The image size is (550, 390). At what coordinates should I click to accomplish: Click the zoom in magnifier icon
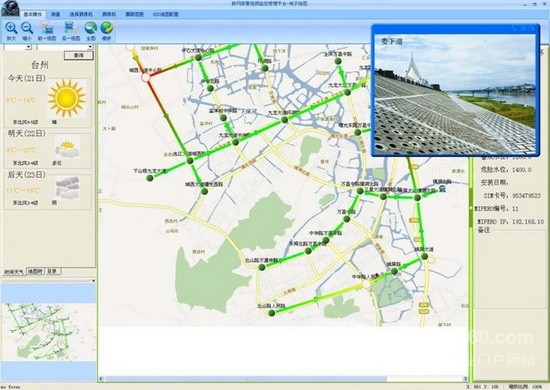(x=11, y=28)
